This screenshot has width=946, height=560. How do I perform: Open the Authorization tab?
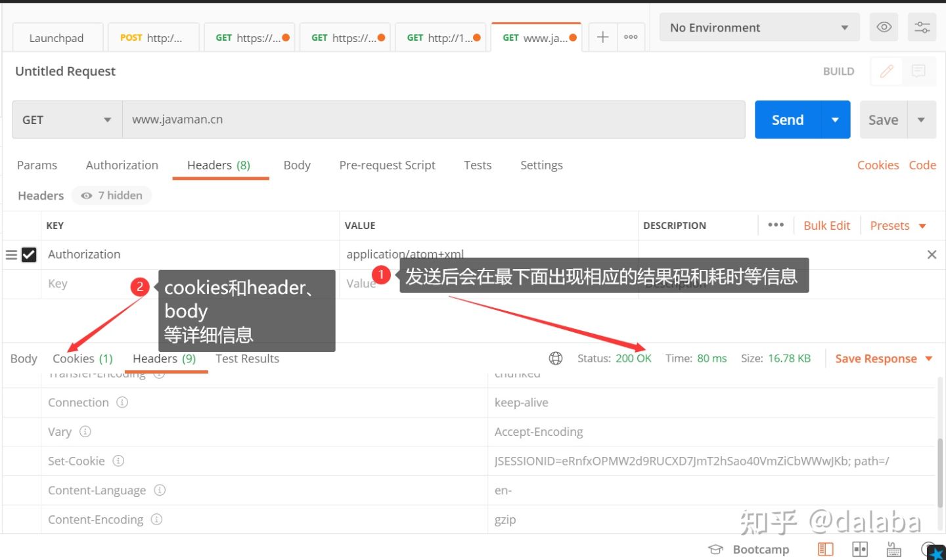pos(122,165)
